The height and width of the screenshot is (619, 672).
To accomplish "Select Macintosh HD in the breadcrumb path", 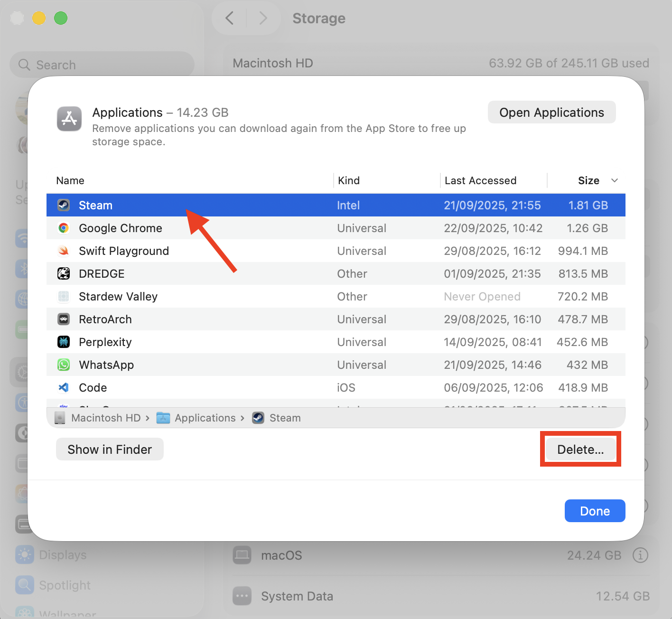I will click(x=105, y=418).
